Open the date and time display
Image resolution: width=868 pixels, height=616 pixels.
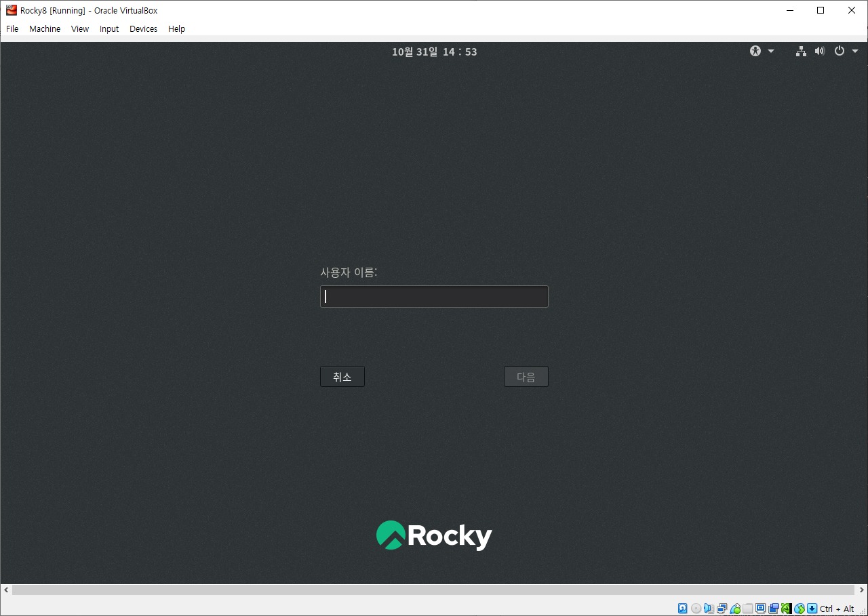click(434, 52)
